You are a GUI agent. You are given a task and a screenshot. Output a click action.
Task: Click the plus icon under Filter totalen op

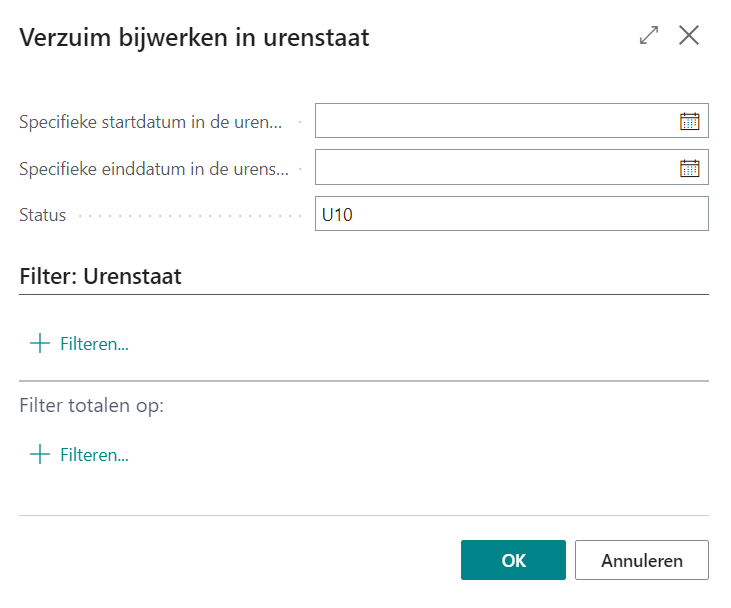click(x=40, y=455)
